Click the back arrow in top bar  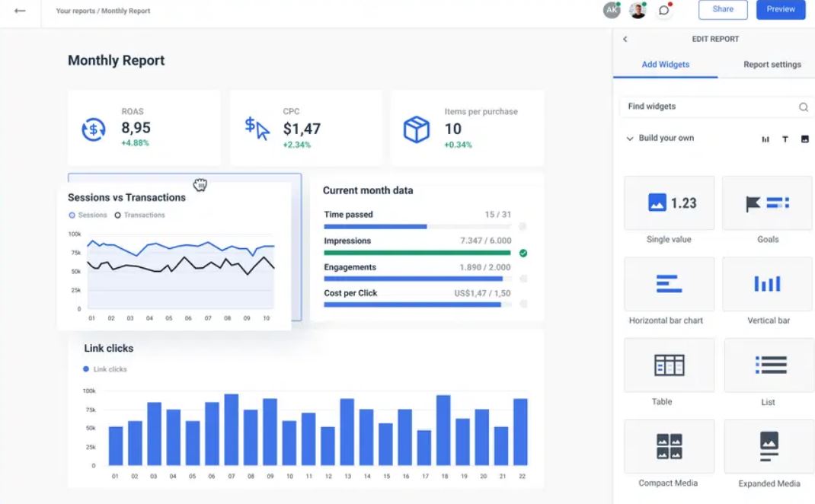click(20, 11)
